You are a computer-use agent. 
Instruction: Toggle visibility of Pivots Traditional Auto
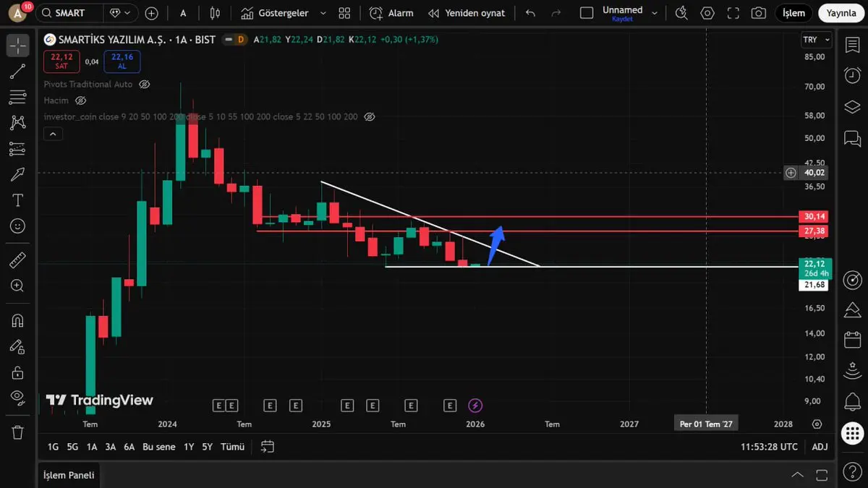145,85
